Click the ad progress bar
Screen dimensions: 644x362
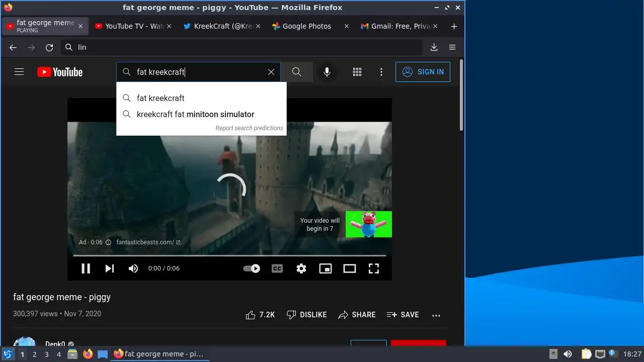click(229, 255)
